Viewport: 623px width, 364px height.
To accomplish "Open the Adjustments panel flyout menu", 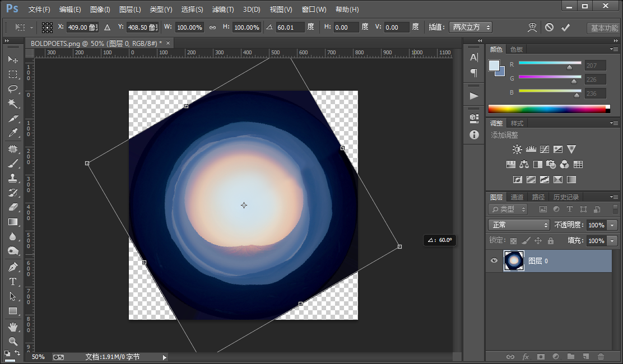I will (x=614, y=123).
